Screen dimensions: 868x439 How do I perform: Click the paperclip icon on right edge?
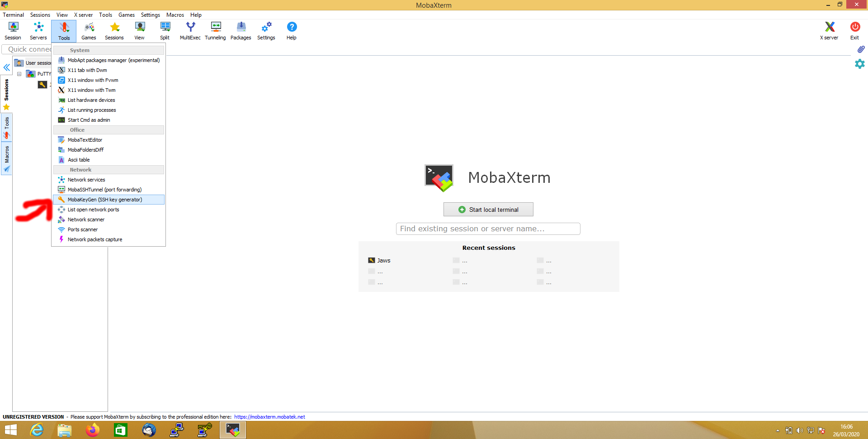[x=861, y=49]
